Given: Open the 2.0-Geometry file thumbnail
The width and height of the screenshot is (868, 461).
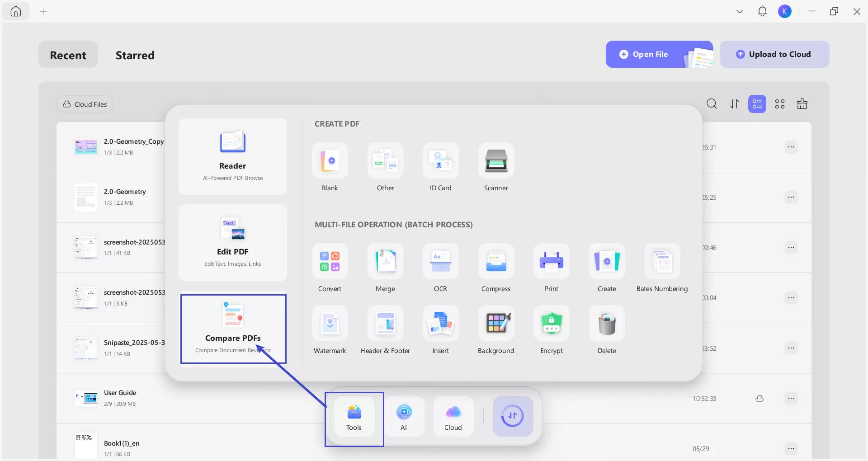Looking at the screenshot, I should coord(85,197).
